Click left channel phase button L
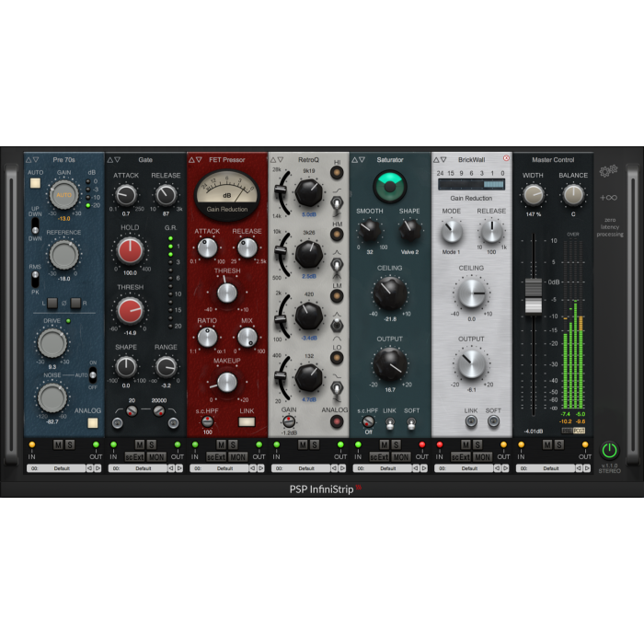This screenshot has width=644, height=644. (52, 303)
